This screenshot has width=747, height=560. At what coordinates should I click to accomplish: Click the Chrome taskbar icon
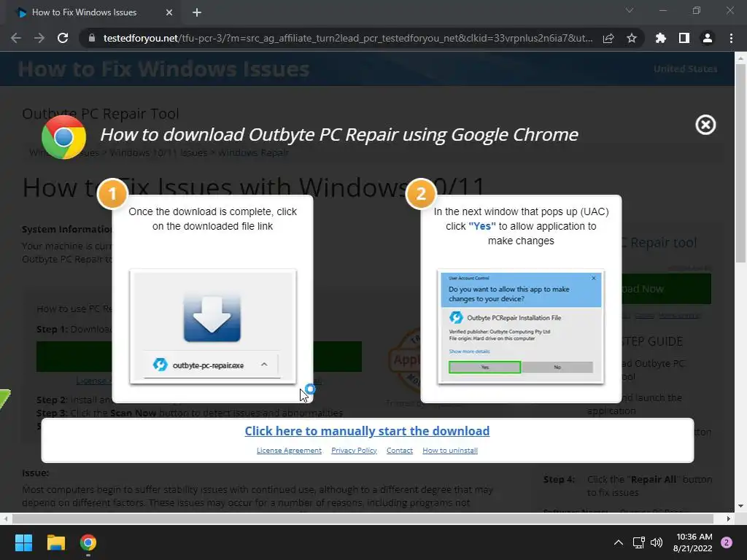point(88,542)
